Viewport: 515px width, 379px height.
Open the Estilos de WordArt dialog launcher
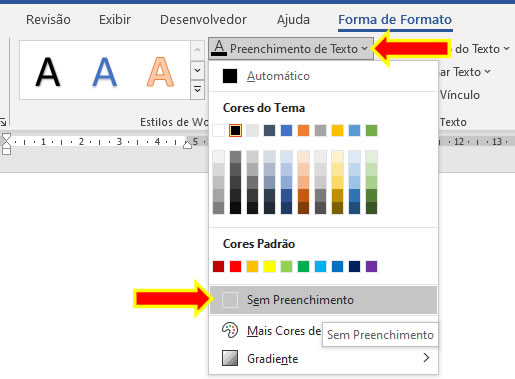[x=3, y=122]
